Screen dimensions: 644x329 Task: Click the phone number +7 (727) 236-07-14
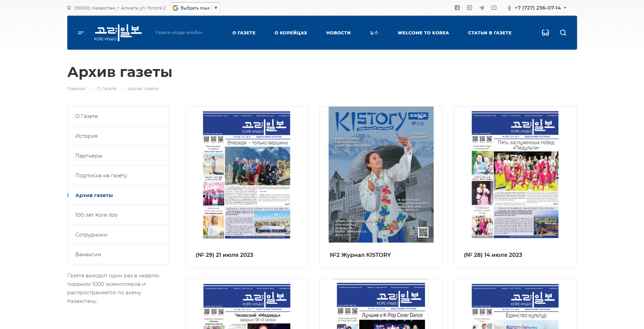[x=538, y=8]
